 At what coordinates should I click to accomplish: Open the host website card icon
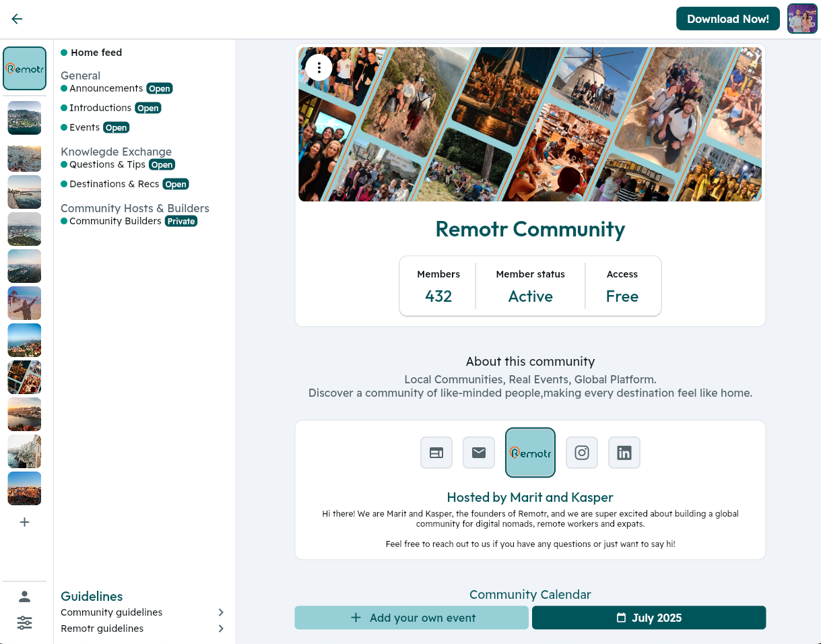point(436,453)
